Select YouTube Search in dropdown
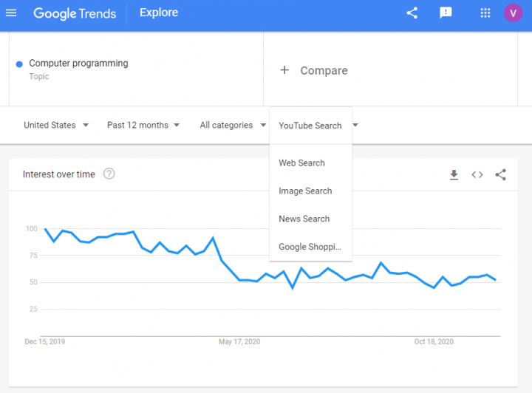532x393 pixels. 311,126
